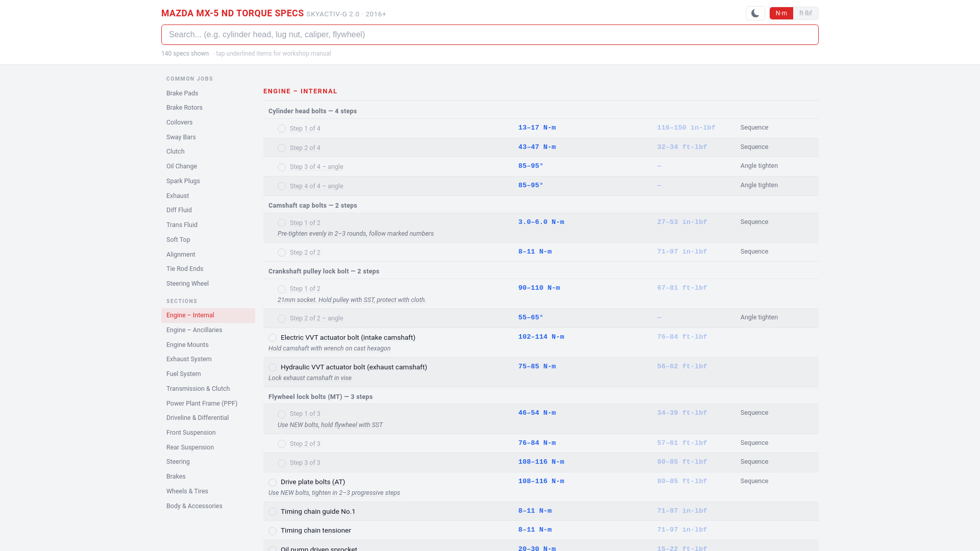Open Hydraulic VVT actuator bolt manual link

click(354, 367)
